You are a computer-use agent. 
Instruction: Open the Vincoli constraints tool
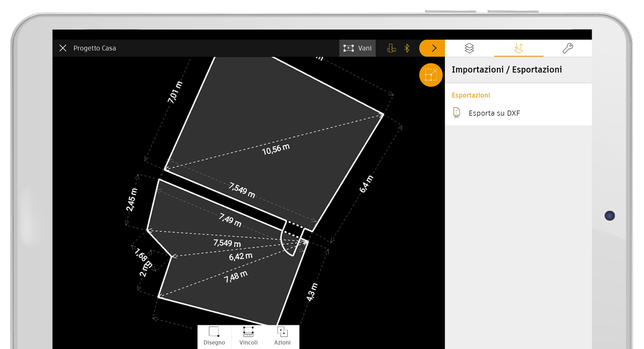[248, 337]
